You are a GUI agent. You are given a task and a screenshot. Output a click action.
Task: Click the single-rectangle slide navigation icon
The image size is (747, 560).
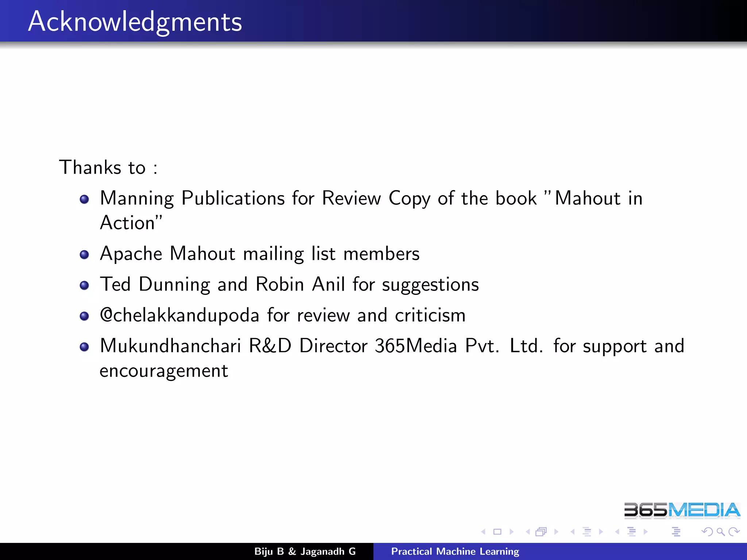pyautogui.click(x=497, y=532)
